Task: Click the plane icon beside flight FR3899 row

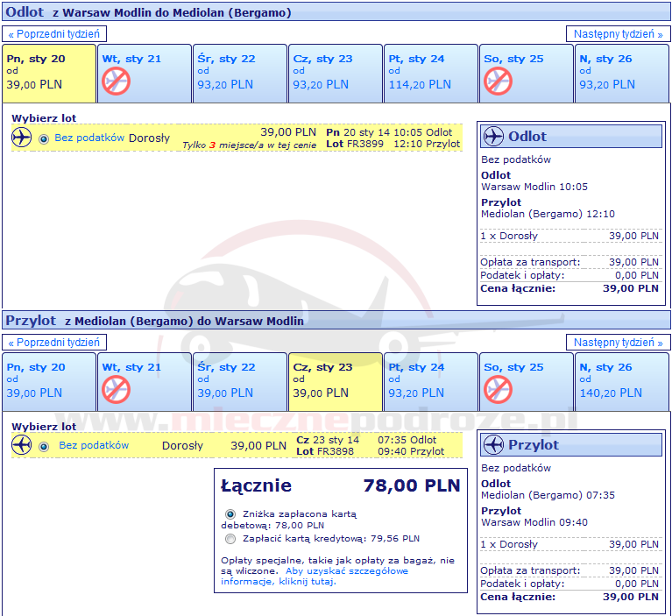Action: [x=22, y=138]
